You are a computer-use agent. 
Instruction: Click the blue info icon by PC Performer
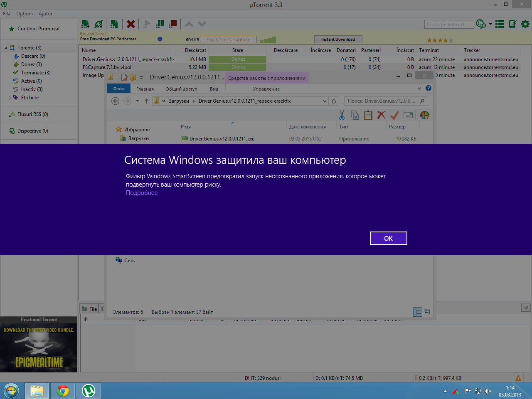point(160,39)
